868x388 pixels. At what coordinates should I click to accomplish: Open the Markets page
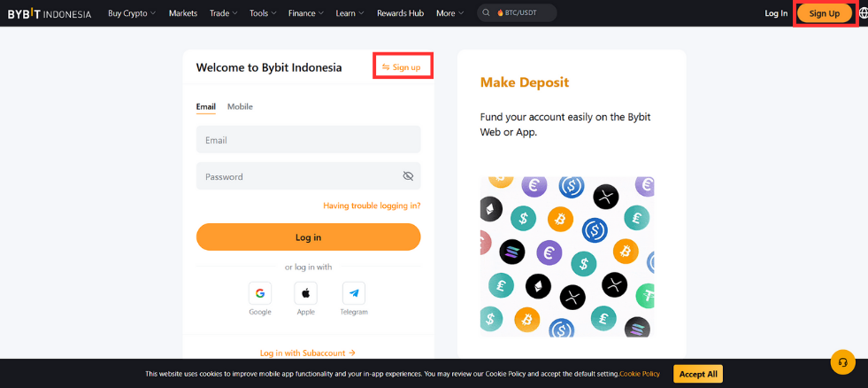[x=183, y=13]
